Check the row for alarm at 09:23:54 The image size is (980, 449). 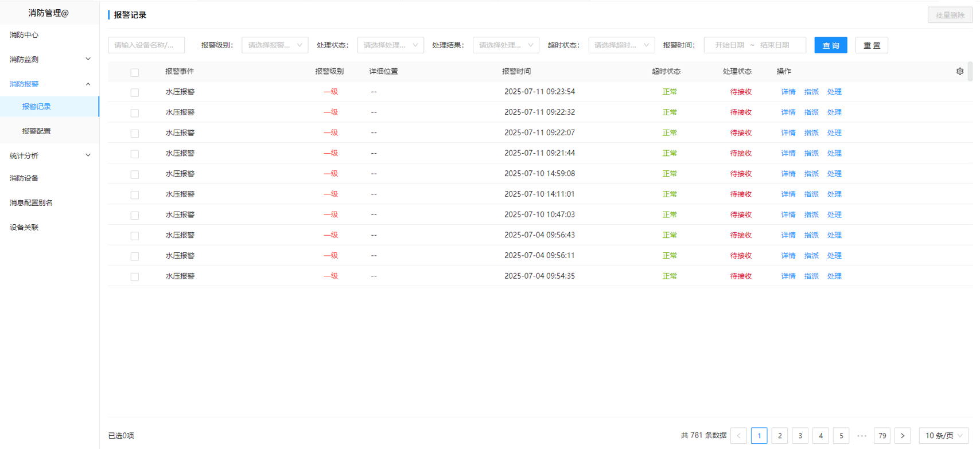135,92
